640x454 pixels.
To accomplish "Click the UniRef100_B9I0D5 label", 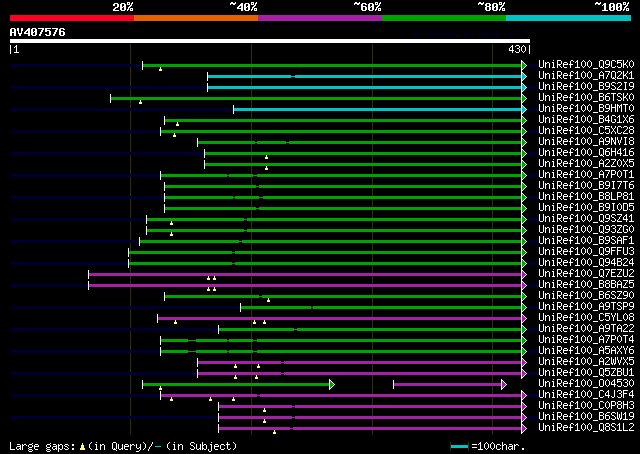I will coord(586,208).
